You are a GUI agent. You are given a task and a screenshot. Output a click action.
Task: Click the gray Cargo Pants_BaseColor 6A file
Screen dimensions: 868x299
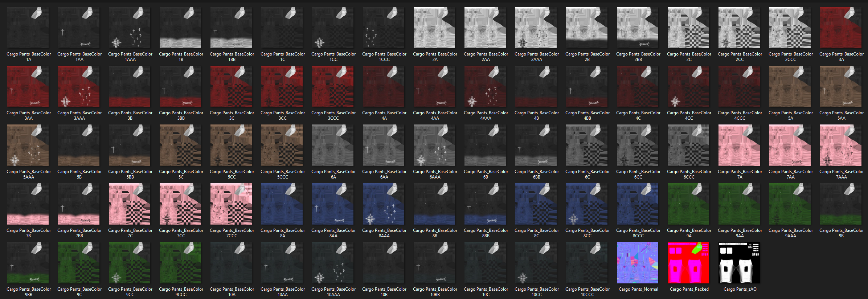coord(333,145)
